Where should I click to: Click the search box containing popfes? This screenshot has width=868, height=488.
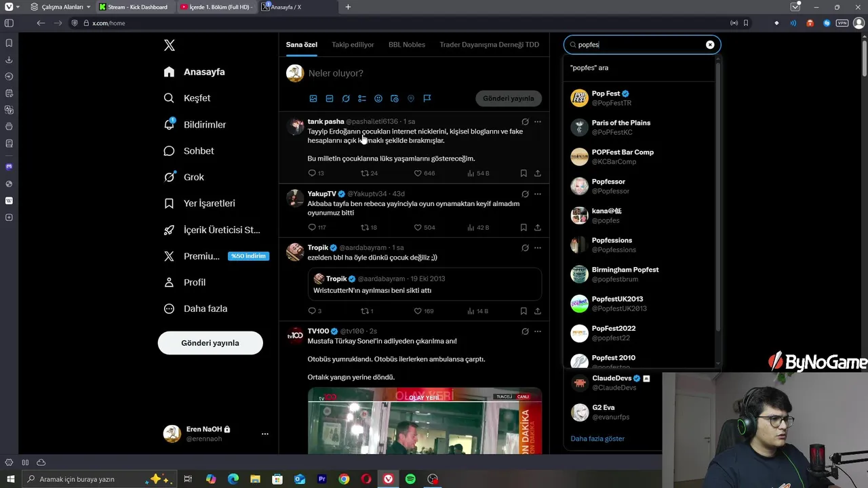(x=642, y=45)
